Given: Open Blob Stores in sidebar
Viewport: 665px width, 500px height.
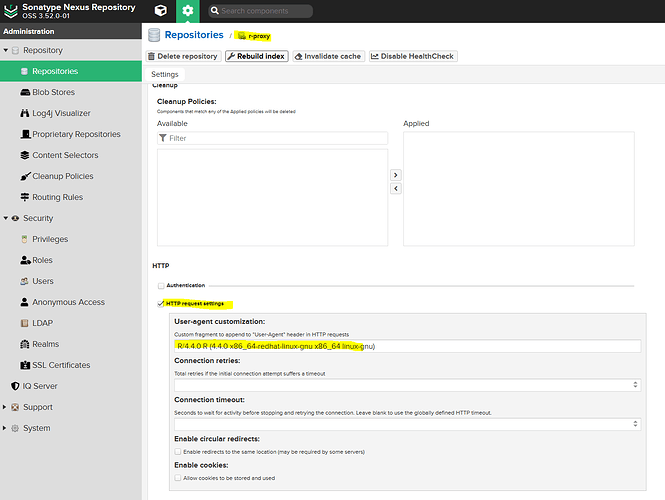Looking at the screenshot, I should tap(55, 92).
